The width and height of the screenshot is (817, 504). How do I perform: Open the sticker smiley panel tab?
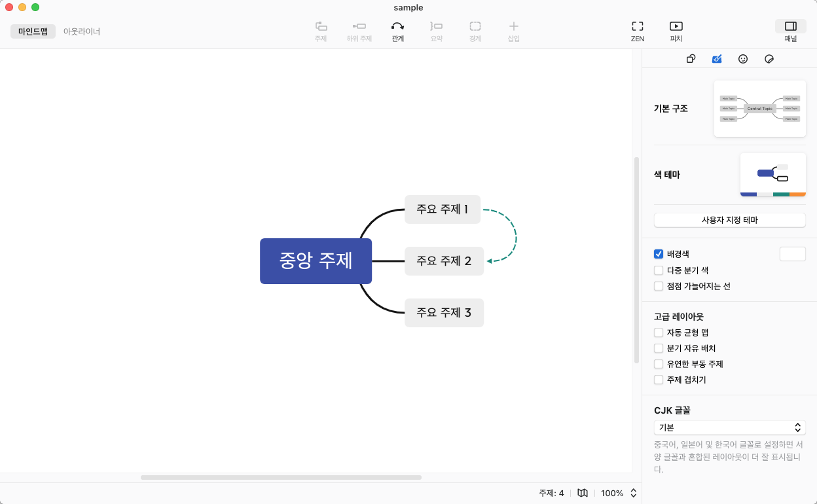click(x=743, y=59)
